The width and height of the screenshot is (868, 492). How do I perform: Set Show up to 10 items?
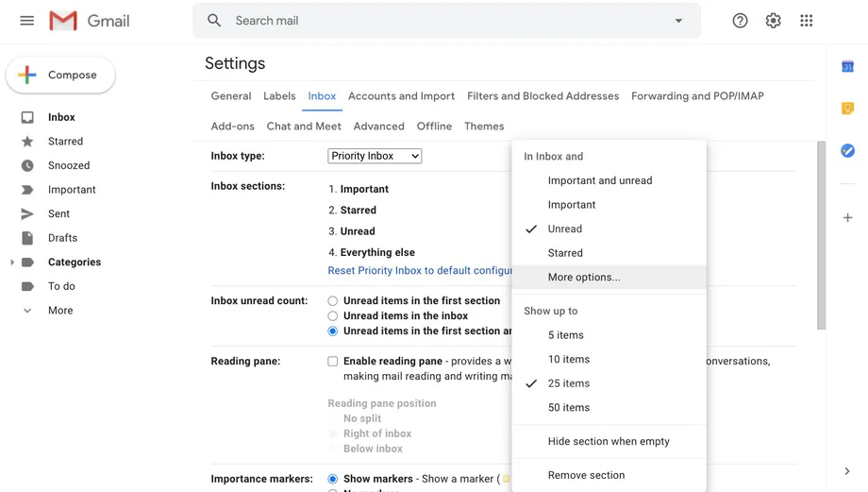pyautogui.click(x=609, y=360)
